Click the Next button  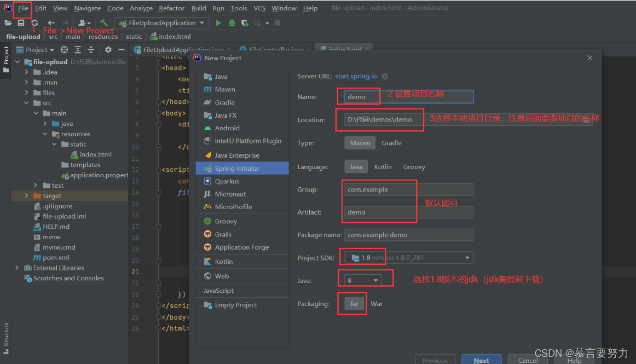(x=481, y=360)
